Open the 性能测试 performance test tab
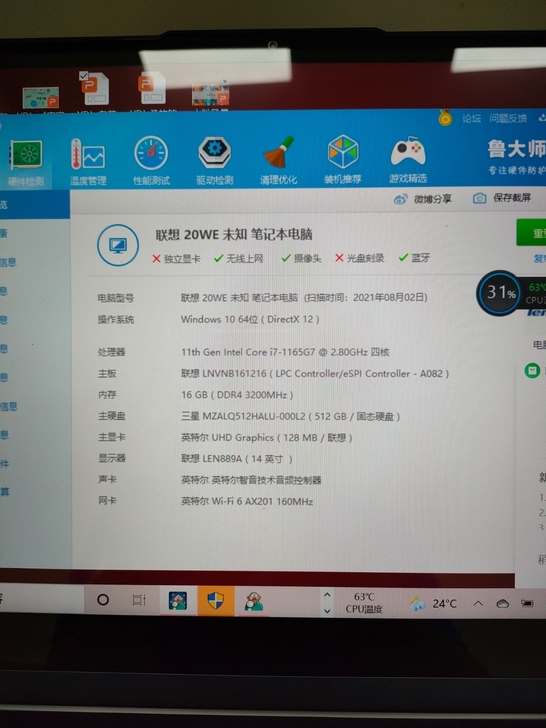 (x=151, y=161)
